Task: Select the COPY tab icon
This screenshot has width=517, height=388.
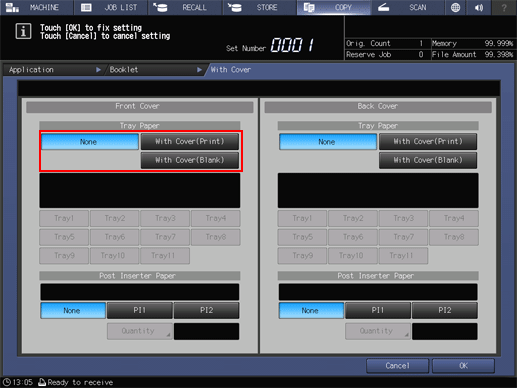Action: point(309,7)
